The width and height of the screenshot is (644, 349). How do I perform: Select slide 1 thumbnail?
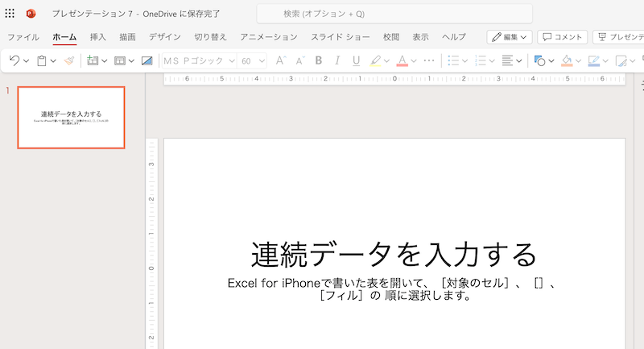[71, 118]
